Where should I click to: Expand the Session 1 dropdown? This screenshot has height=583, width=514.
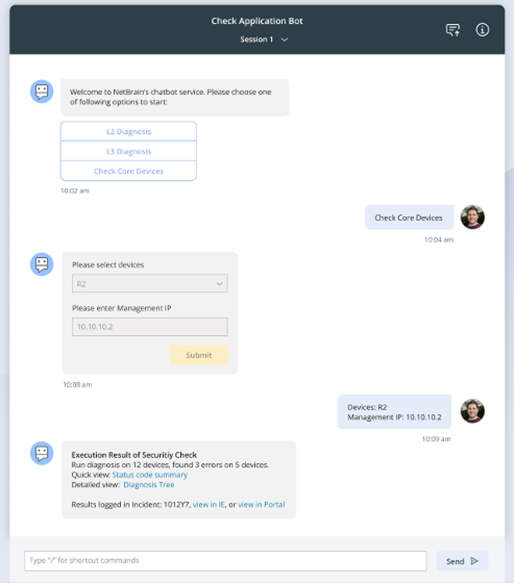pos(264,39)
